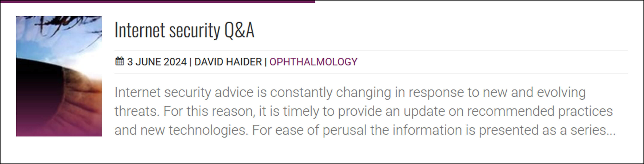Screen dimensions: 644x164
Task: Click the calendar icon beside the date
Action: (x=119, y=61)
